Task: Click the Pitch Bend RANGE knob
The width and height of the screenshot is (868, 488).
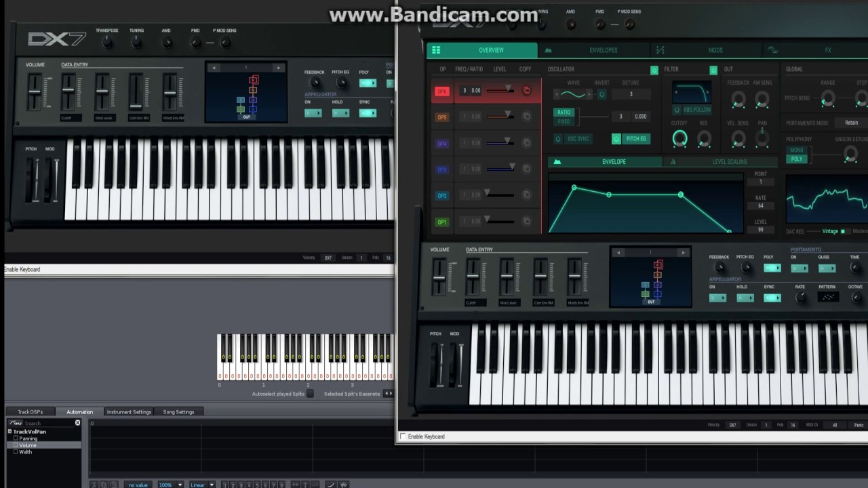Action: click(x=827, y=100)
